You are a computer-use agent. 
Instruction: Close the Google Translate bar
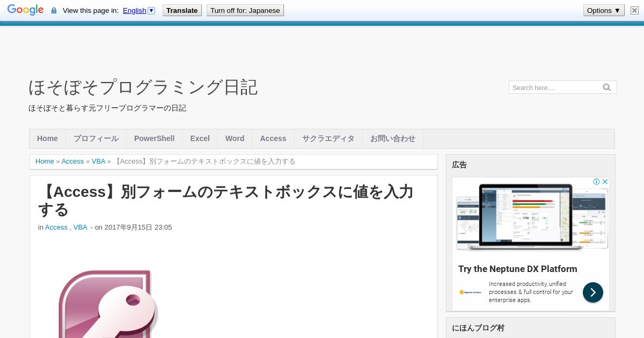634,10
